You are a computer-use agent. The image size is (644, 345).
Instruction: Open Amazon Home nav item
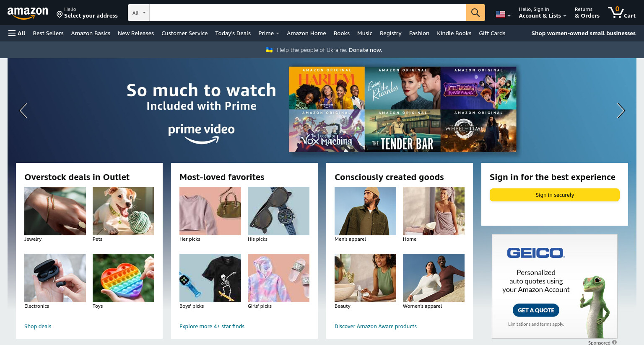point(306,33)
